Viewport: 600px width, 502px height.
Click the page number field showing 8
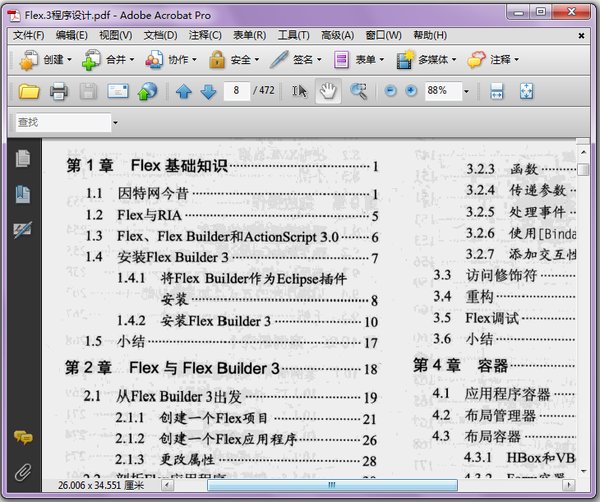pos(236,91)
